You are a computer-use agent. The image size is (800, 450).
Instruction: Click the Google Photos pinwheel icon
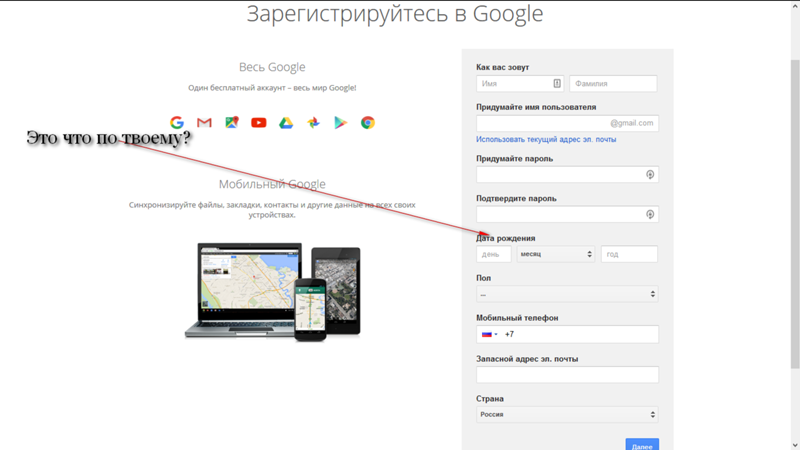tap(313, 122)
